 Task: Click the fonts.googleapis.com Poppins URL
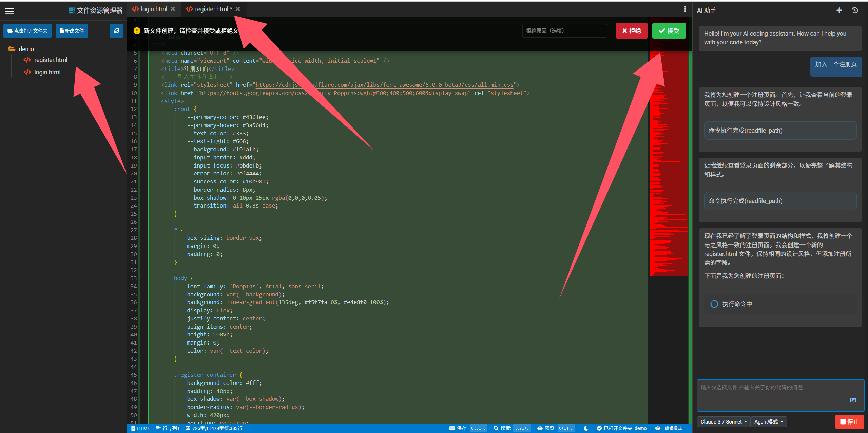pos(334,93)
